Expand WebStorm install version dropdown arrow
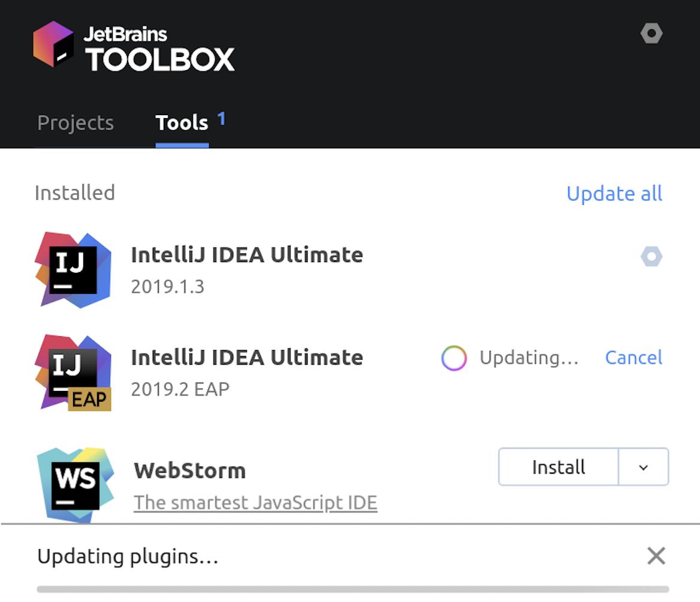 click(643, 467)
